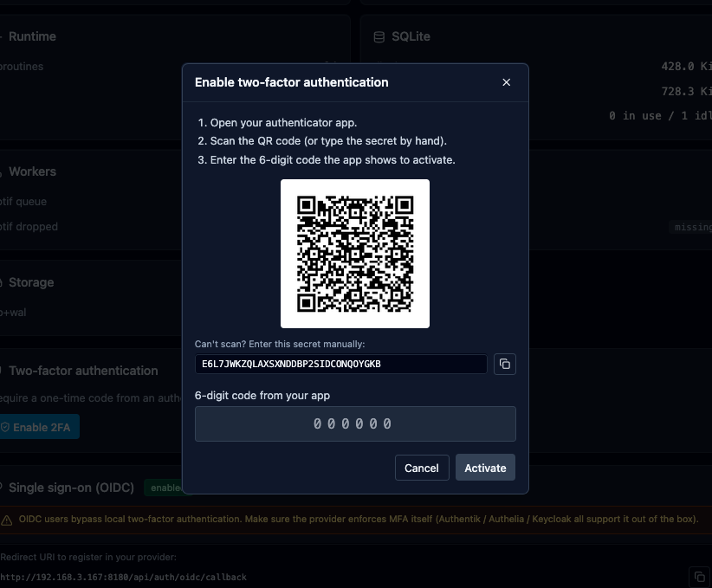Click the OIDC 'enabled' badge
The width and height of the screenshot is (712, 588).
pyautogui.click(x=165, y=488)
